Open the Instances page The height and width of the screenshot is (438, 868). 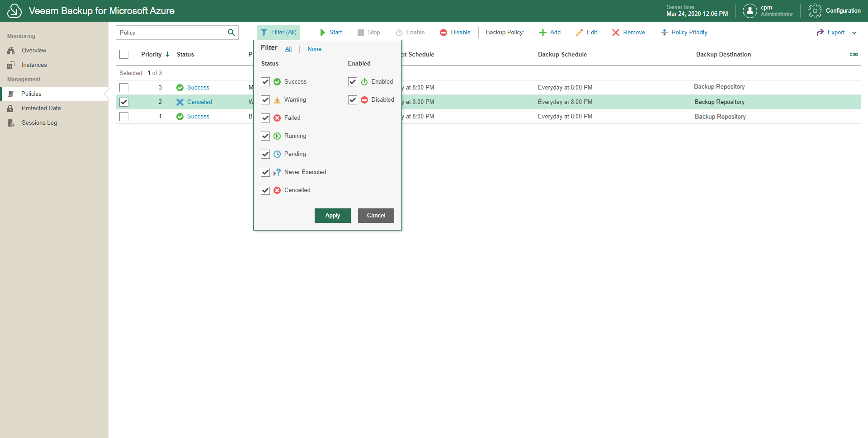(x=34, y=65)
